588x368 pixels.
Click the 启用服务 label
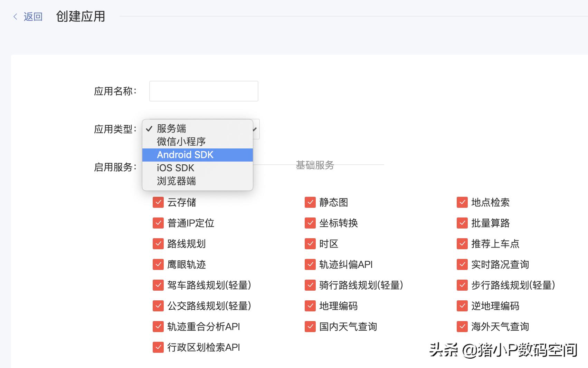115,167
